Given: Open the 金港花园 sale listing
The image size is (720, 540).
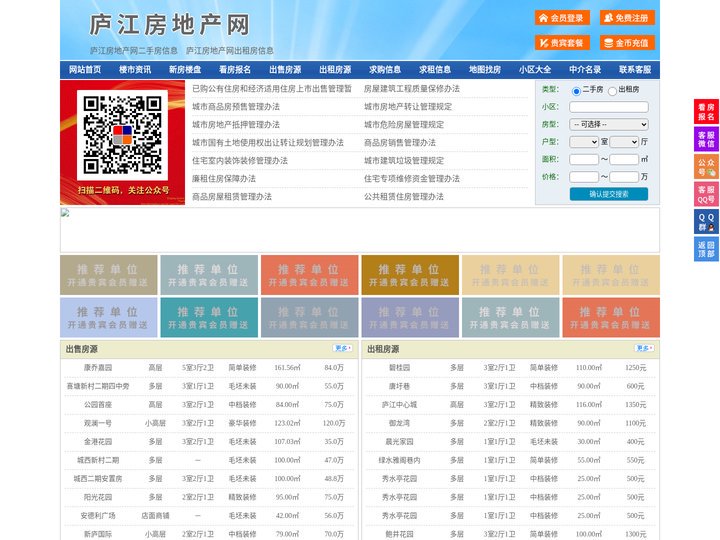Looking at the screenshot, I should (98, 442).
